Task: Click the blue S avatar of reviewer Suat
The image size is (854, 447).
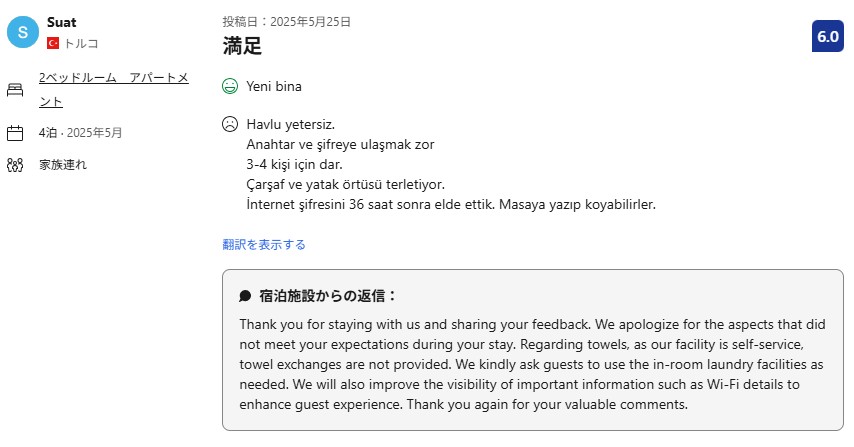Action: [x=23, y=32]
